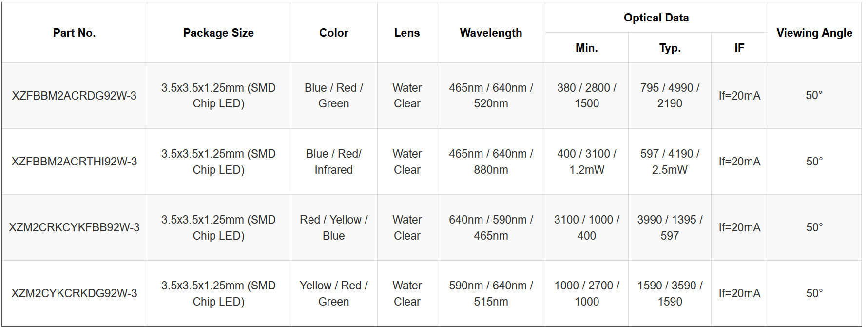Viewport: 868px width, 327px height.
Task: Select the 465nm / 640nm / 520nm wavelength cell
Action: tap(491, 96)
